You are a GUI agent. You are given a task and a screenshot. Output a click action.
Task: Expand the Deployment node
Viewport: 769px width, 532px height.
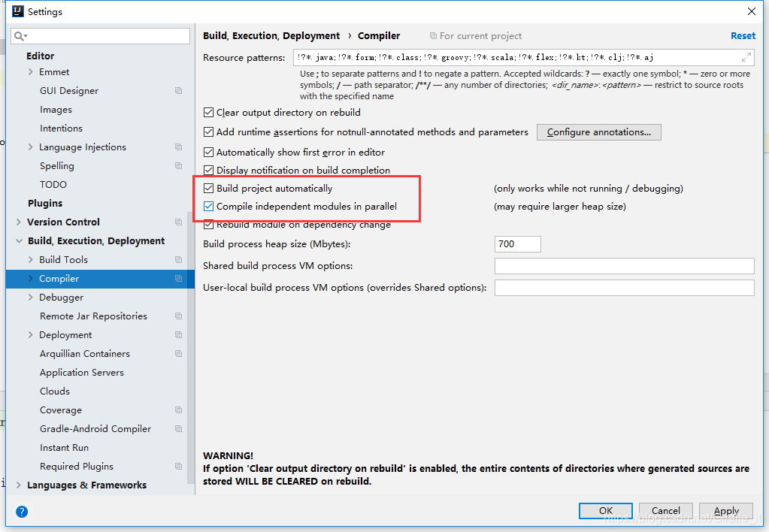pyautogui.click(x=30, y=335)
